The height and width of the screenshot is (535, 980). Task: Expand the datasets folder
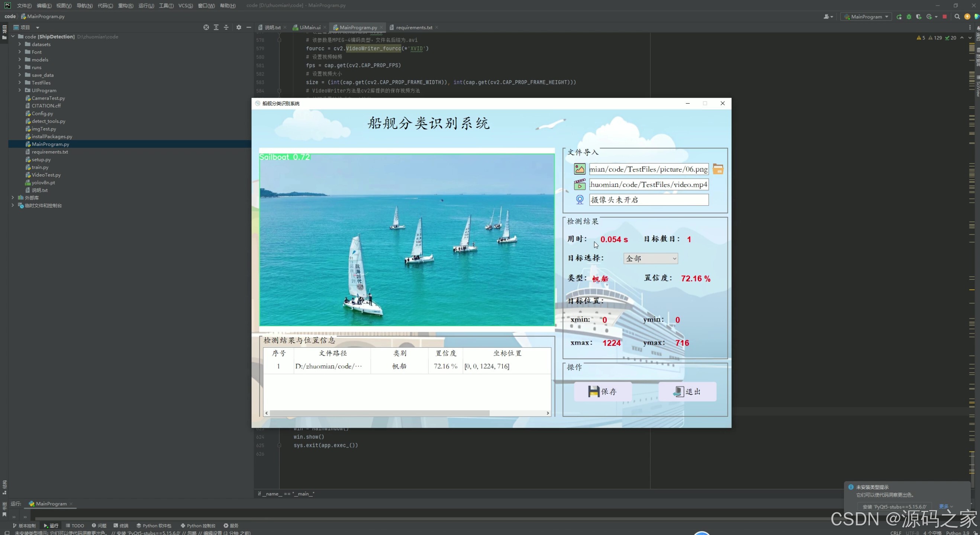[x=20, y=44]
